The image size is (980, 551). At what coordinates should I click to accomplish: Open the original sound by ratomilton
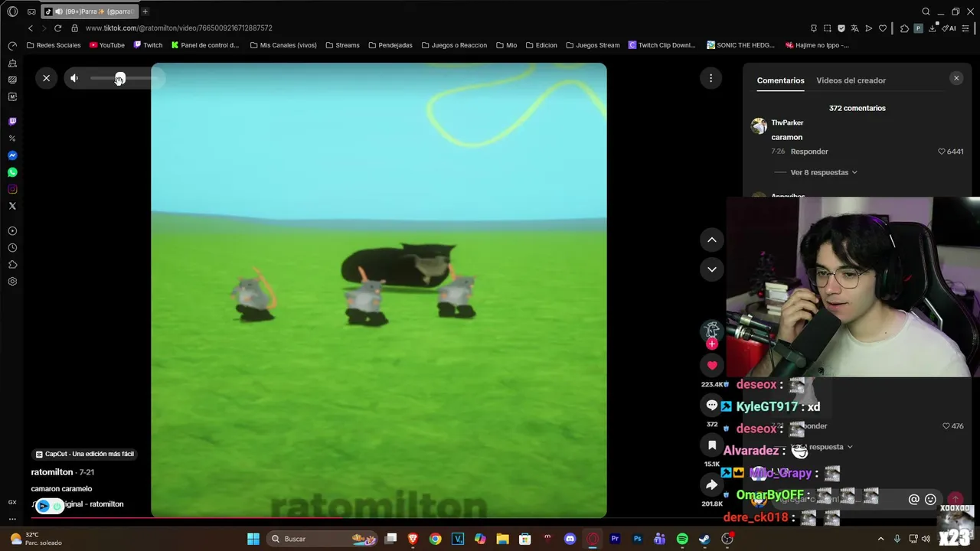coord(78,504)
